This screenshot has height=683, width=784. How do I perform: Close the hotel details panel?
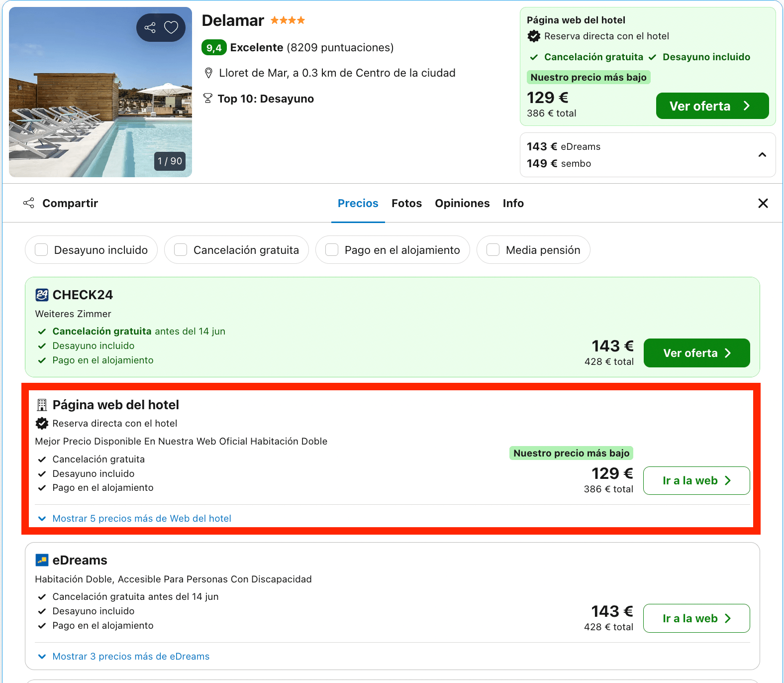[x=763, y=203]
